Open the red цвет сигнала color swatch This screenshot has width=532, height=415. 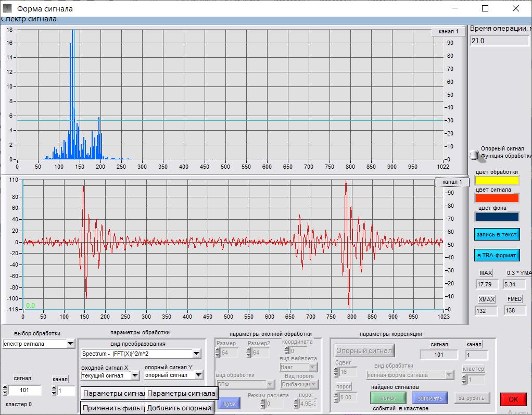tap(497, 198)
